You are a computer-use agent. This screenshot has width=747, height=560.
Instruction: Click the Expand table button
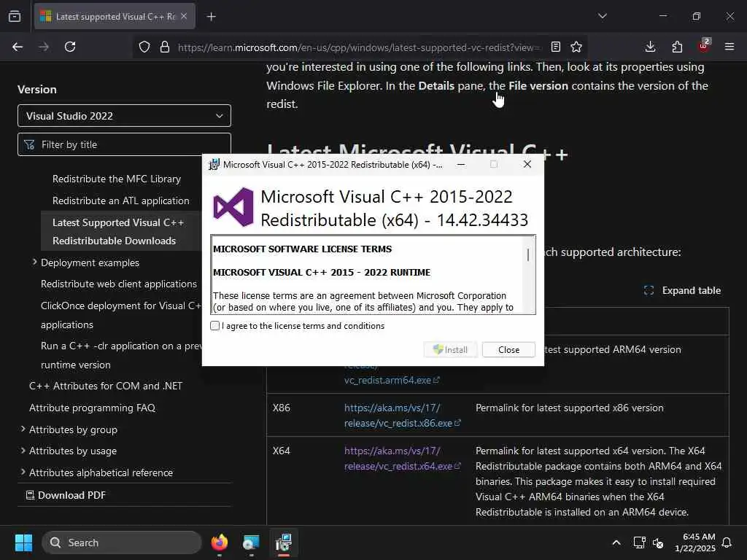[x=682, y=290]
